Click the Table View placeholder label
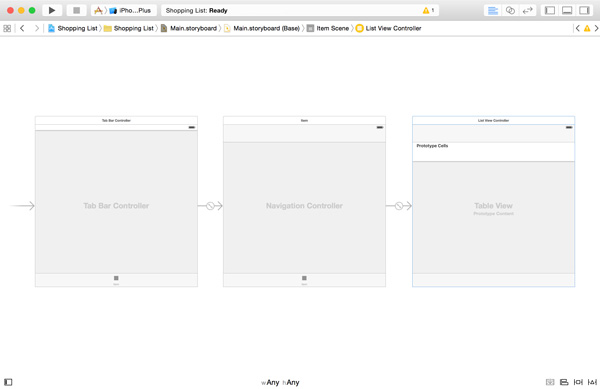The width and height of the screenshot is (600, 389). [x=493, y=206]
